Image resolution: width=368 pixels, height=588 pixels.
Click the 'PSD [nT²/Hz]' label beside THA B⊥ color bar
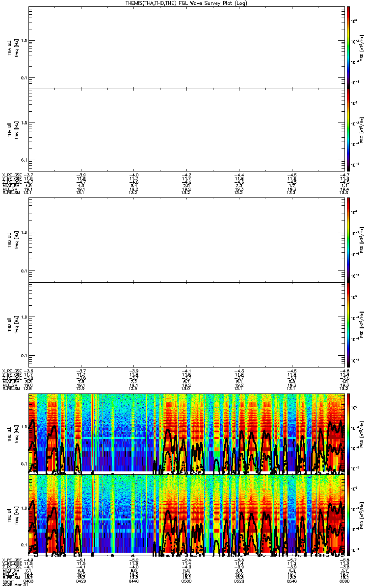[x=362, y=48]
